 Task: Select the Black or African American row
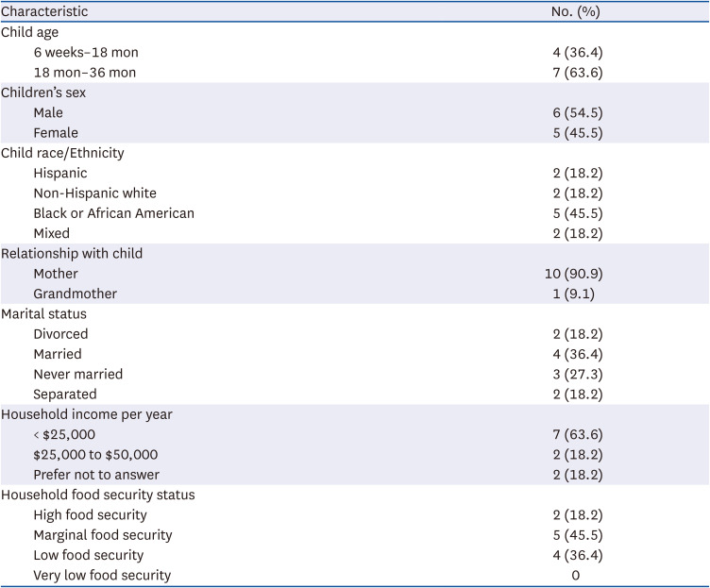tap(113, 213)
